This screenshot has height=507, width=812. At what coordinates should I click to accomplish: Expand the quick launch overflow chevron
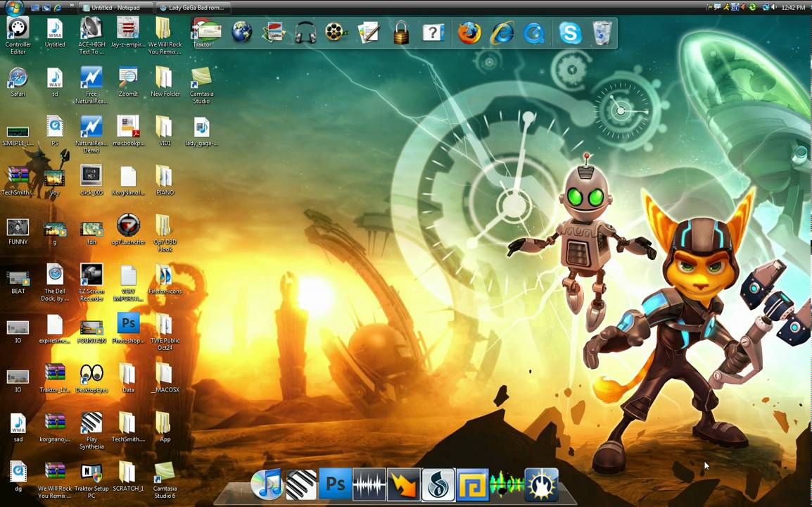[72, 6]
